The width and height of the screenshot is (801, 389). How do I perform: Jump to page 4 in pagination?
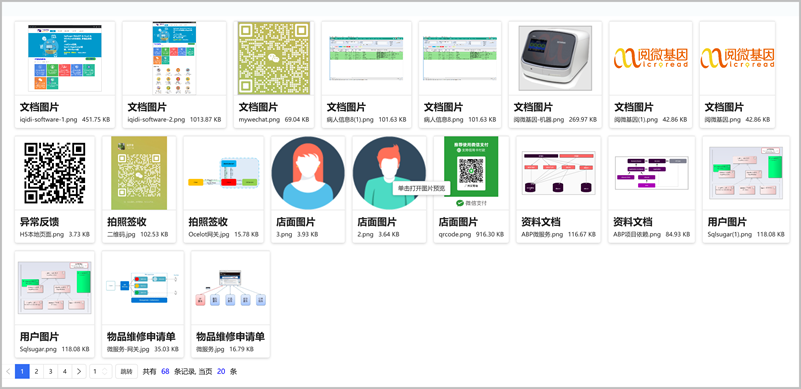click(x=64, y=372)
